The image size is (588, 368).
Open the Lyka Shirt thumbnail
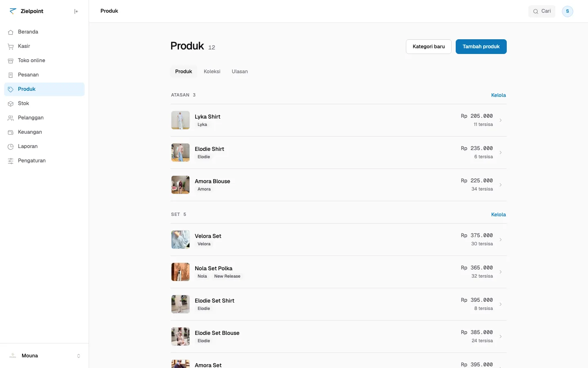(x=180, y=120)
